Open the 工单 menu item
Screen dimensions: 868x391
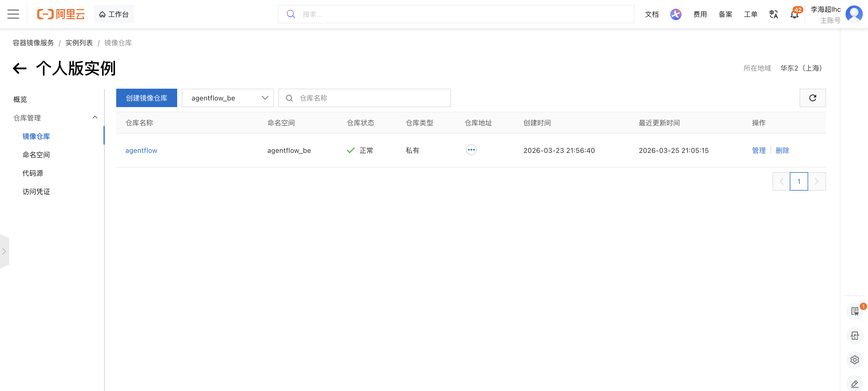pyautogui.click(x=750, y=14)
